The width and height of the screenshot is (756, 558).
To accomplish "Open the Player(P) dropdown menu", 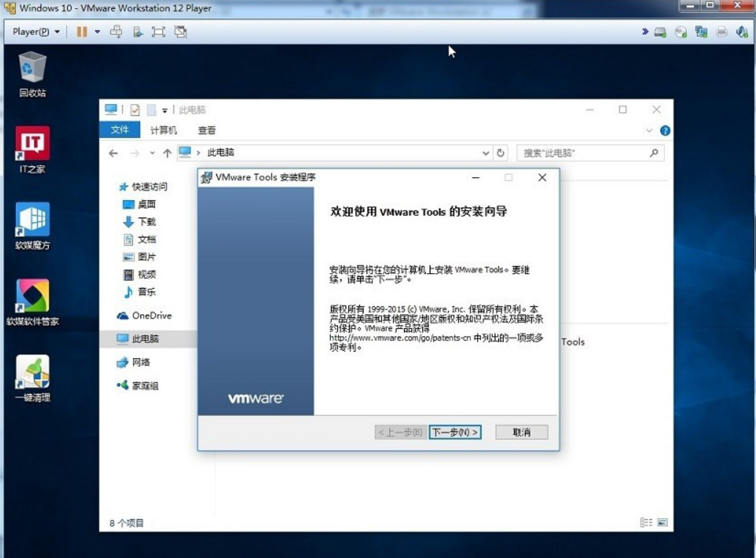I will click(37, 31).
